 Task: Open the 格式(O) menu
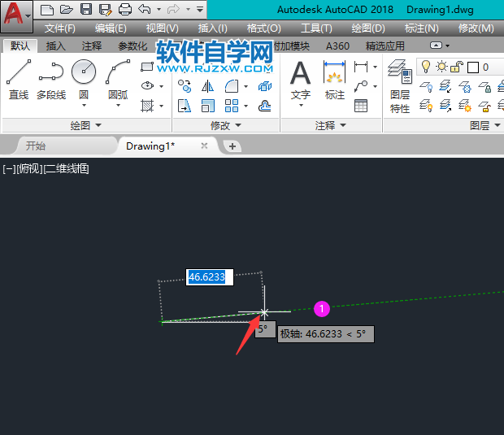pos(263,28)
